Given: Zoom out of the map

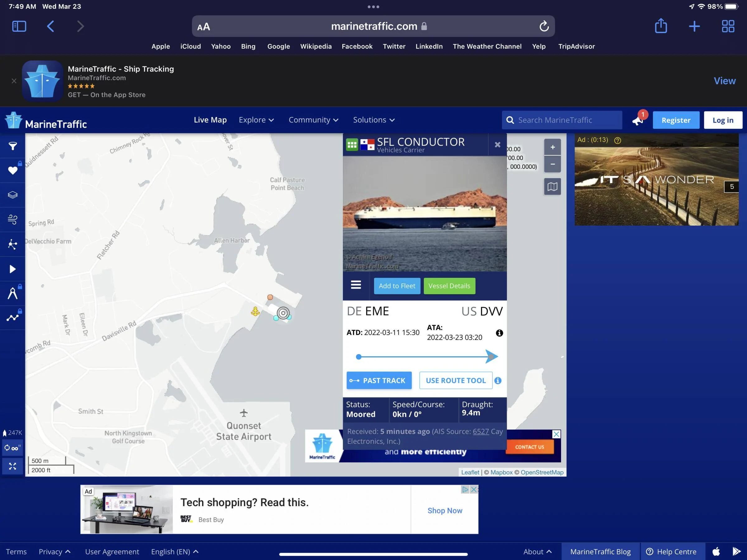Looking at the screenshot, I should 552,164.
